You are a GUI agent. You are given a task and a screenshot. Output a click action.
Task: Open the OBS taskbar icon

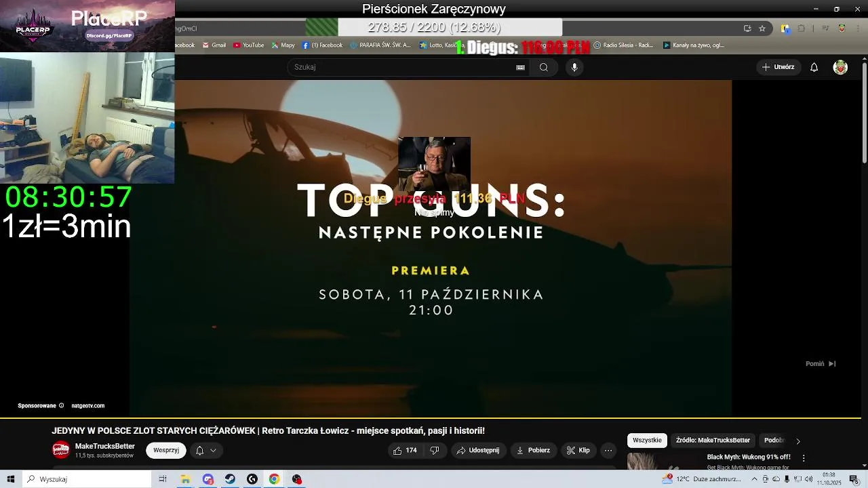tap(296, 479)
